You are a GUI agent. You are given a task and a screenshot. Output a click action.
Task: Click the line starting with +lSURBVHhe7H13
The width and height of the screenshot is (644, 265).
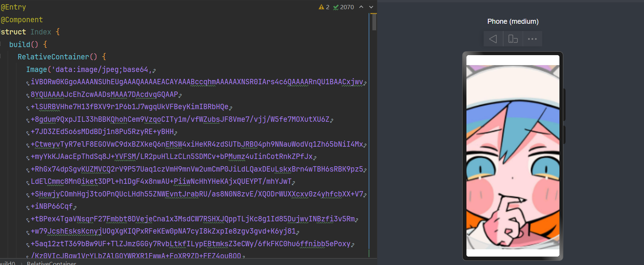(x=130, y=106)
